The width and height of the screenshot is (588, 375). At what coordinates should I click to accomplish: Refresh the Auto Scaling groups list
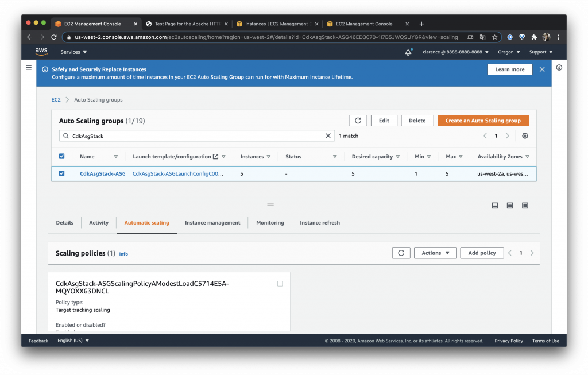[358, 121]
